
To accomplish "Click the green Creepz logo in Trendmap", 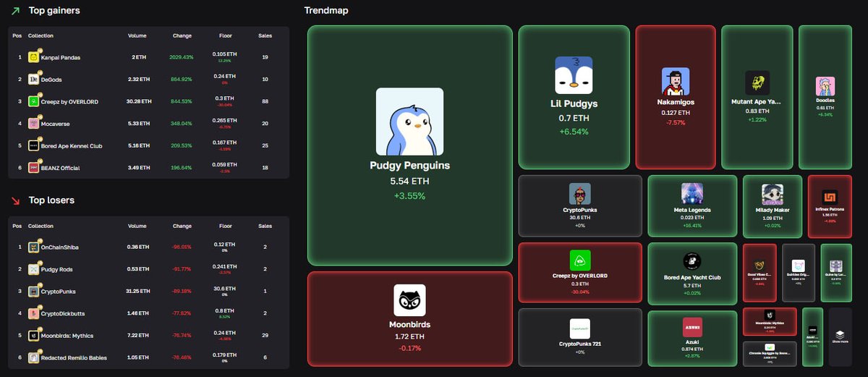I will click(580, 260).
